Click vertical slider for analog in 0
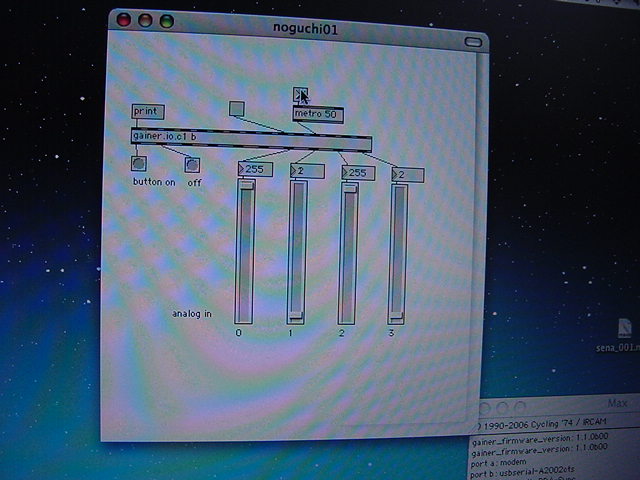Viewport: 640px width, 480px height. [x=244, y=251]
